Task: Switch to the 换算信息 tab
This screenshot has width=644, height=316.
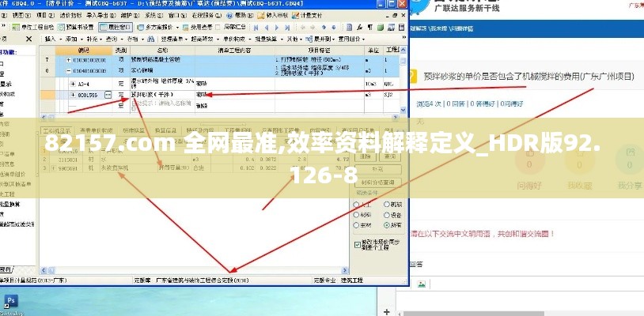Action: pos(165,130)
